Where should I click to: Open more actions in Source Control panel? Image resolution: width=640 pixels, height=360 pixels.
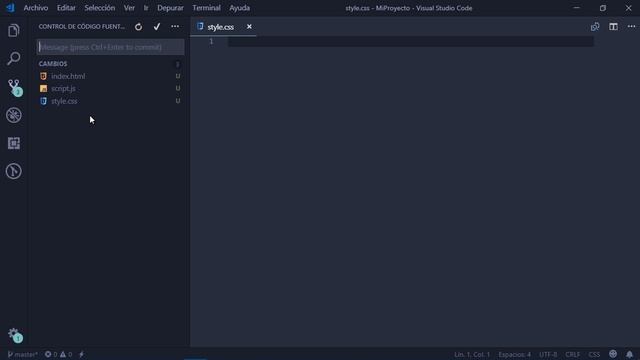click(x=175, y=27)
